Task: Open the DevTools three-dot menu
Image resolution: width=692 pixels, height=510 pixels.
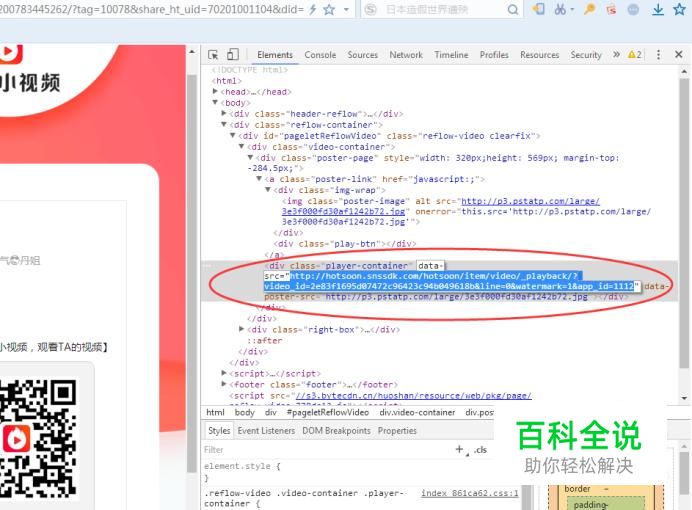Action: 658,55
